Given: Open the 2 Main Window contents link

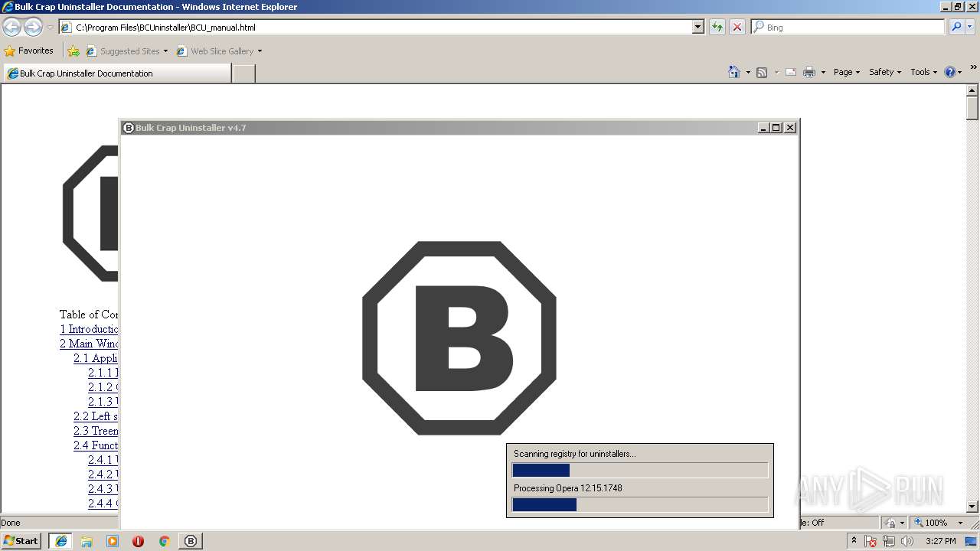Looking at the screenshot, I should (89, 344).
